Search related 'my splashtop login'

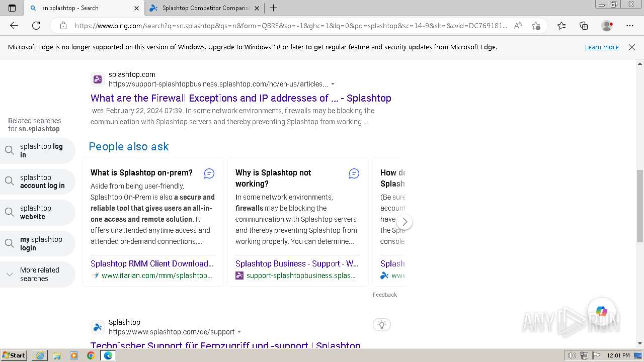pos(38,244)
